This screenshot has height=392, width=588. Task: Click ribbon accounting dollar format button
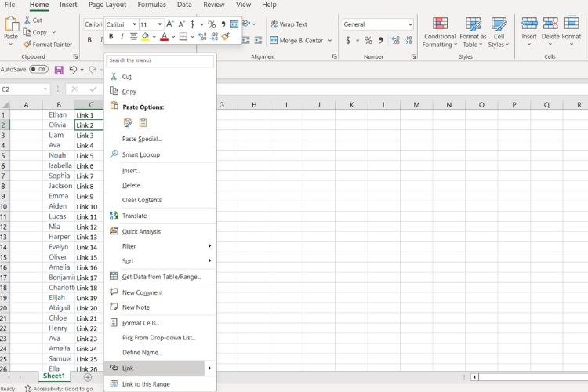tap(348, 40)
